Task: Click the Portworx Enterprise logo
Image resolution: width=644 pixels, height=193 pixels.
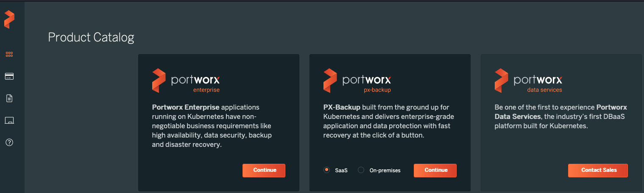Action: (186, 80)
